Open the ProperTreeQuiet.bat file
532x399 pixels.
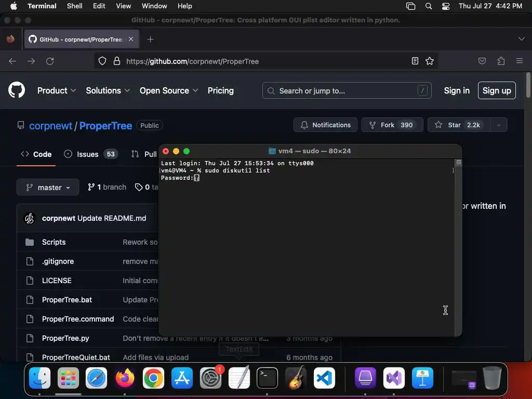76,357
